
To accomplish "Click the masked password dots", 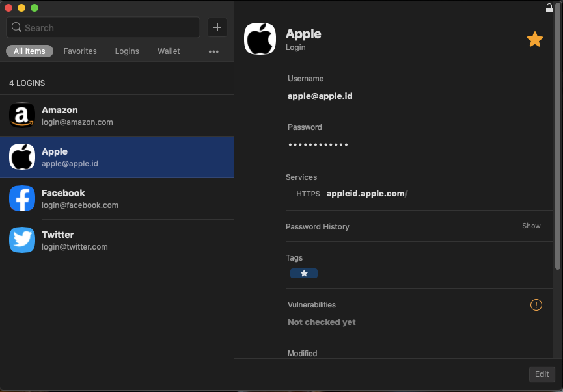I will pos(318,144).
